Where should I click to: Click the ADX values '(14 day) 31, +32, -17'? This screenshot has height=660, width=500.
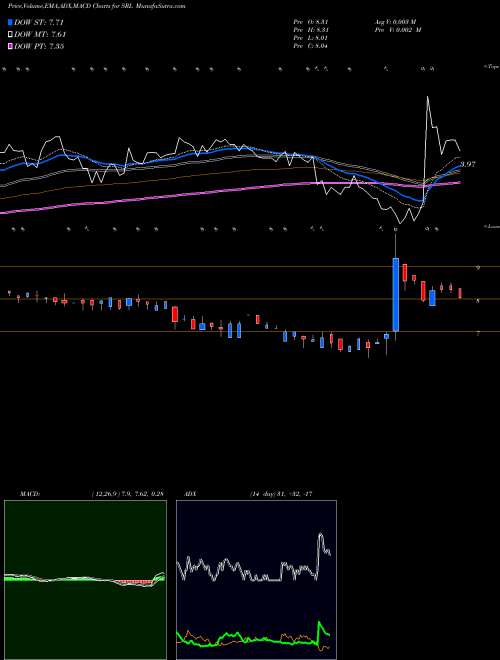coord(280,493)
